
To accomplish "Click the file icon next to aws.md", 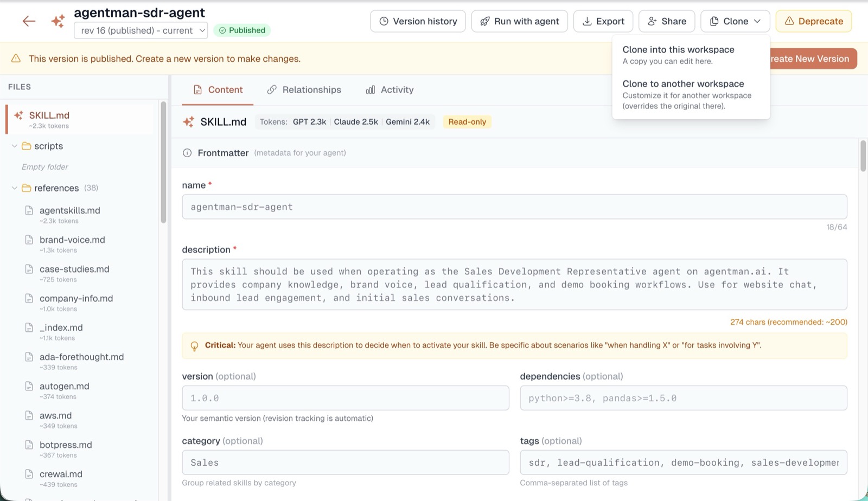I will tap(29, 415).
